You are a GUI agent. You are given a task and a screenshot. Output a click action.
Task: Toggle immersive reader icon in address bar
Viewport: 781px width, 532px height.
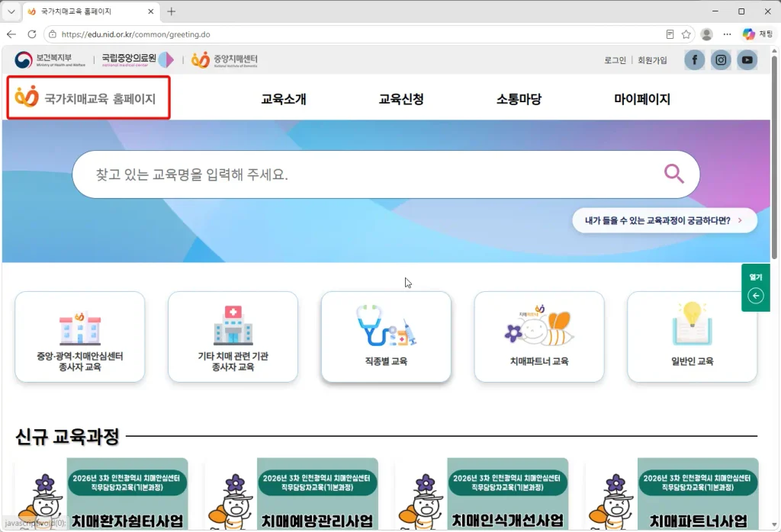coord(670,34)
